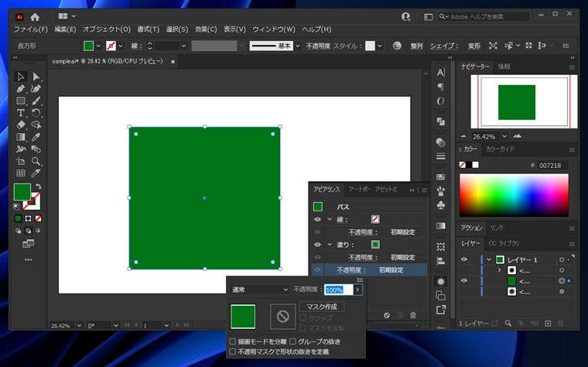Image resolution: width=588 pixels, height=367 pixels.
Task: Open the Character panel icon in dock
Action: coord(441,73)
